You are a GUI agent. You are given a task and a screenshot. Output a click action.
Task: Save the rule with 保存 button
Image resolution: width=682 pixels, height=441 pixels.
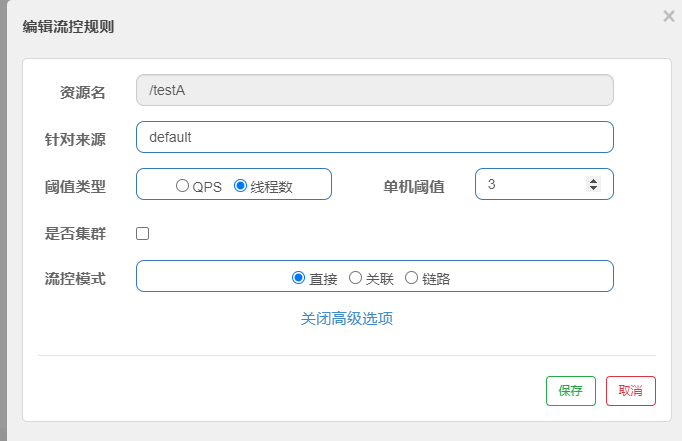(x=571, y=391)
